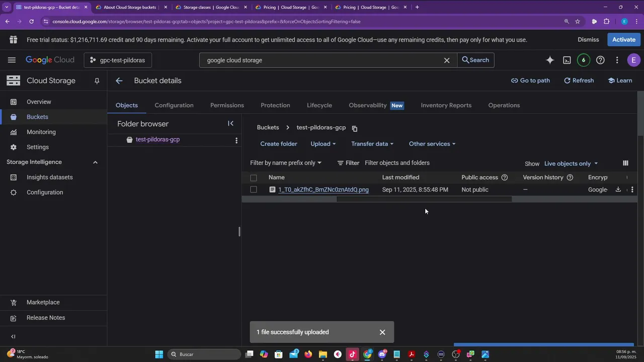This screenshot has height=362, width=644.
Task: Click the Refresh button
Action: 579,80
